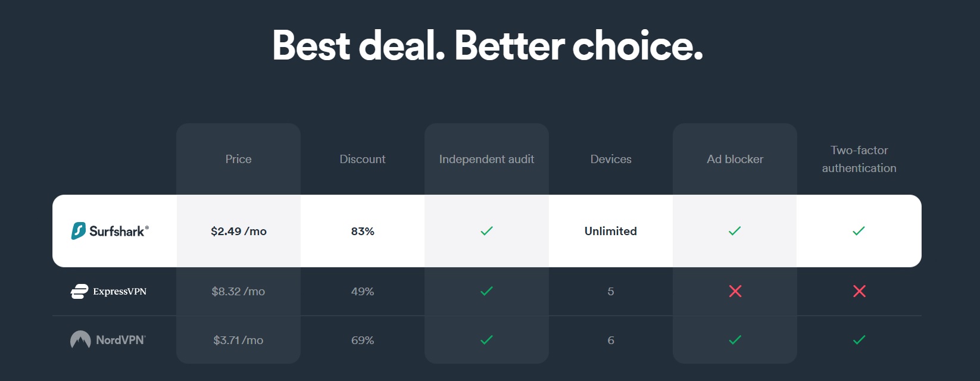Click ExpressVPN's red X under Ad blocker
Viewport: 980px width, 381px height.
tap(735, 291)
